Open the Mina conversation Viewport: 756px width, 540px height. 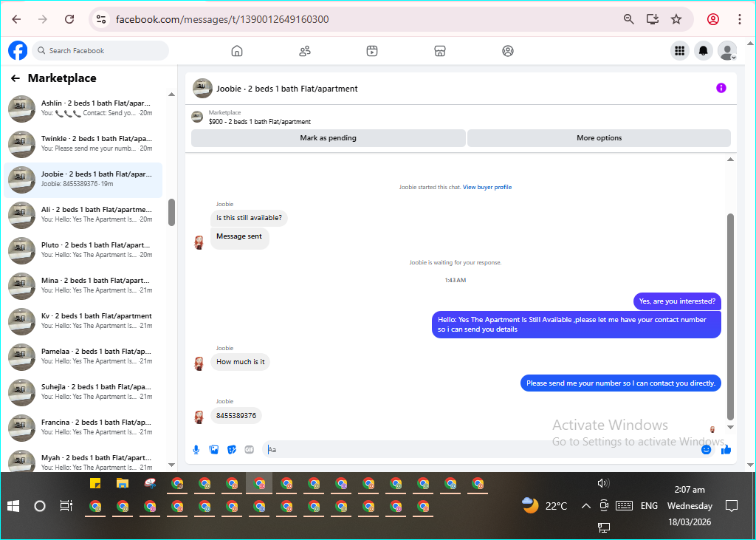coord(83,285)
